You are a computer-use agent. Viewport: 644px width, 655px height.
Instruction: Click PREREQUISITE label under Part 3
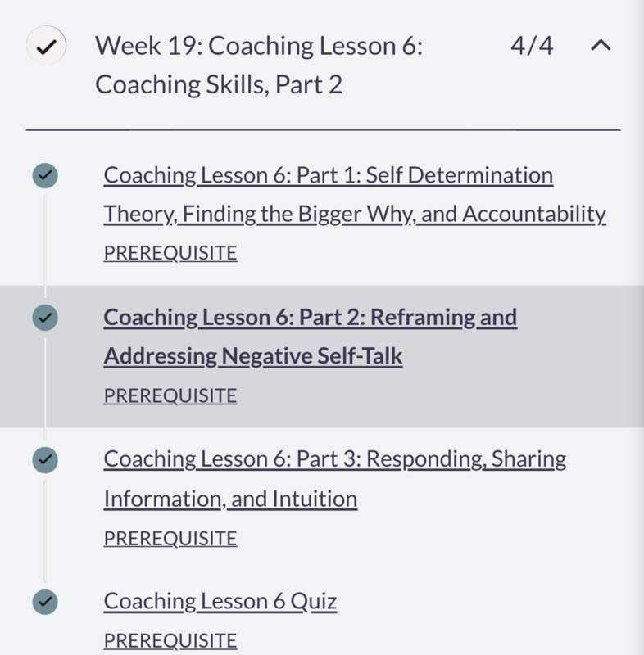click(x=170, y=538)
